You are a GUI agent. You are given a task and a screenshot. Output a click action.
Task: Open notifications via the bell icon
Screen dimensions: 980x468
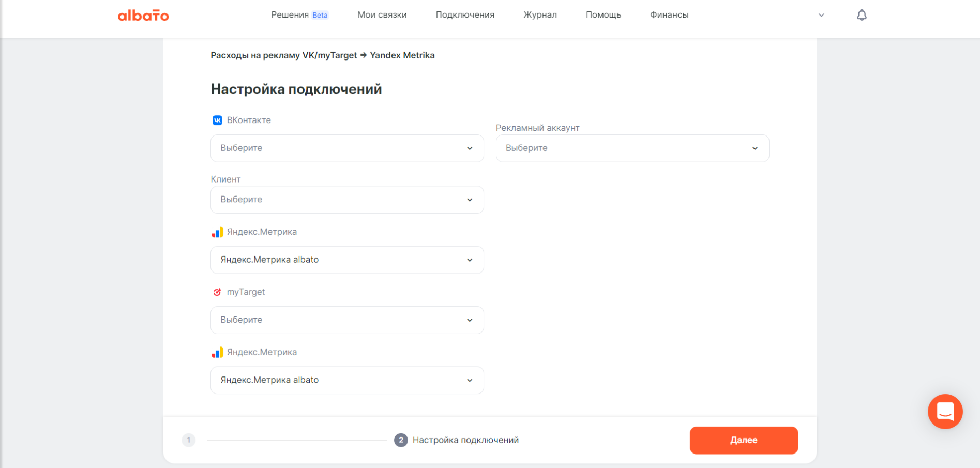[x=861, y=14]
